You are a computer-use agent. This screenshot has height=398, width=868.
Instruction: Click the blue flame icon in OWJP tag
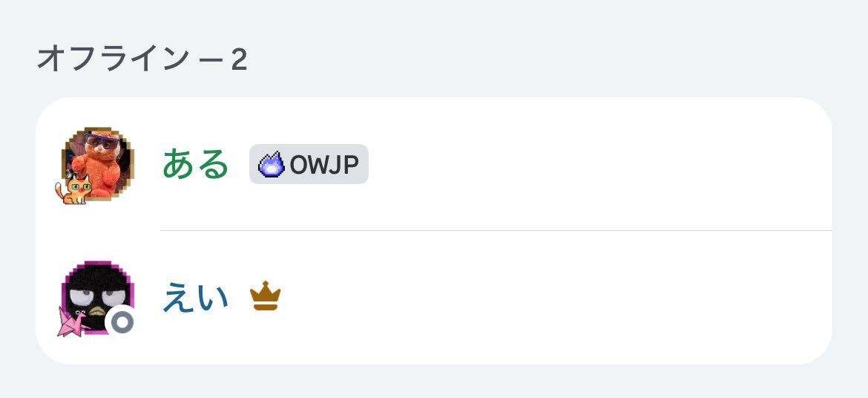tap(272, 164)
